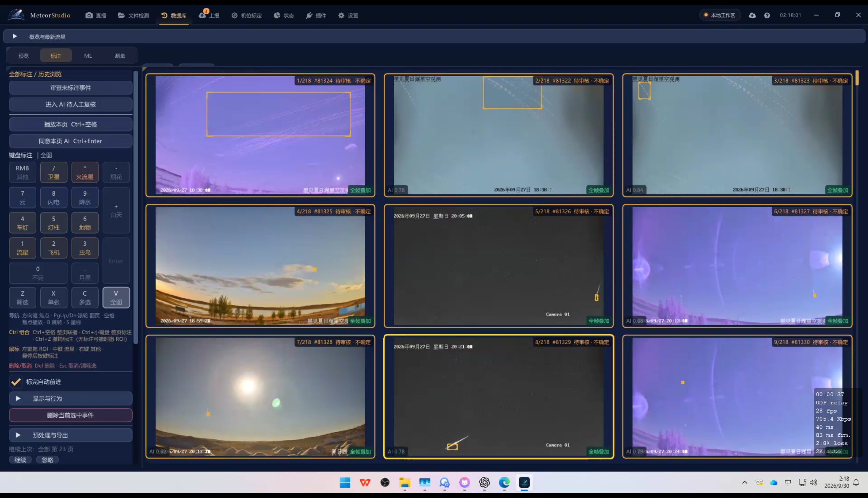Toggle the X 单张 mode key
Image resolution: width=868 pixels, height=498 pixels.
[53, 298]
